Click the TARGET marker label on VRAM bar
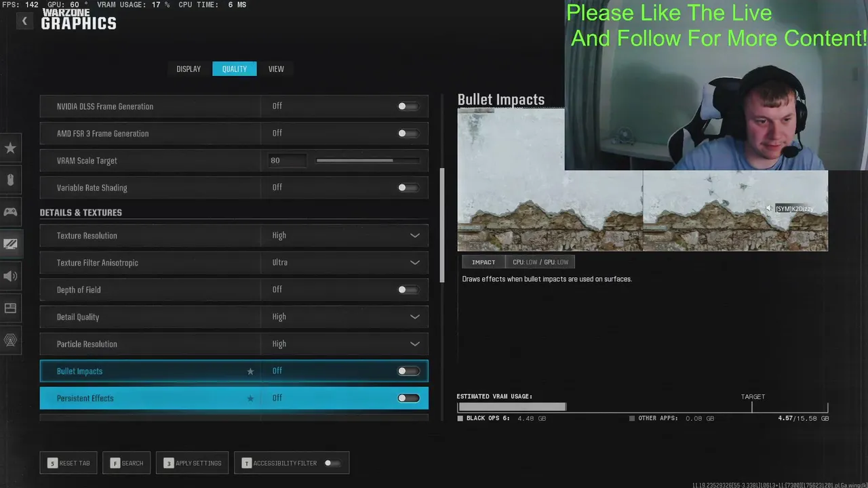The width and height of the screenshot is (868, 488). click(x=753, y=397)
